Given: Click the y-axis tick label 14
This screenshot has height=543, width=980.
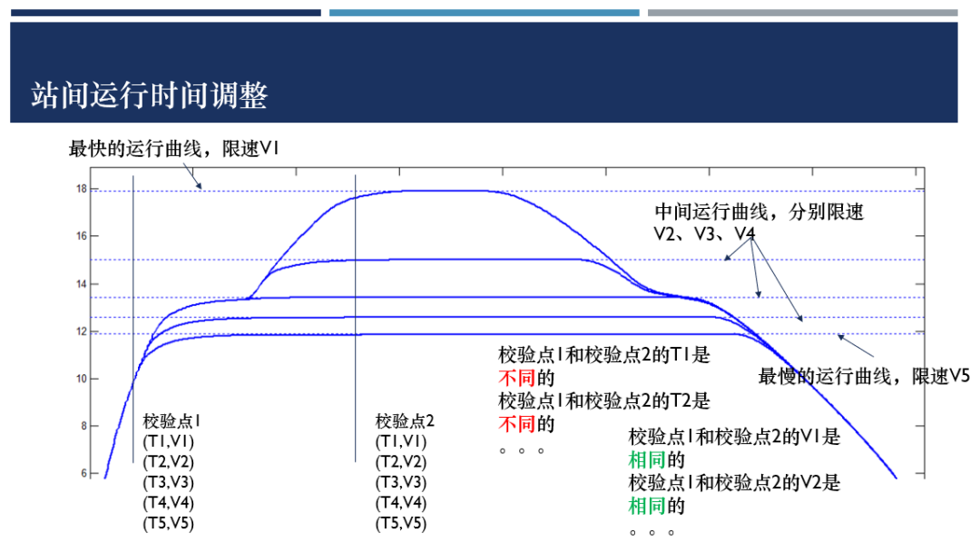Looking at the screenshot, I should [x=82, y=284].
